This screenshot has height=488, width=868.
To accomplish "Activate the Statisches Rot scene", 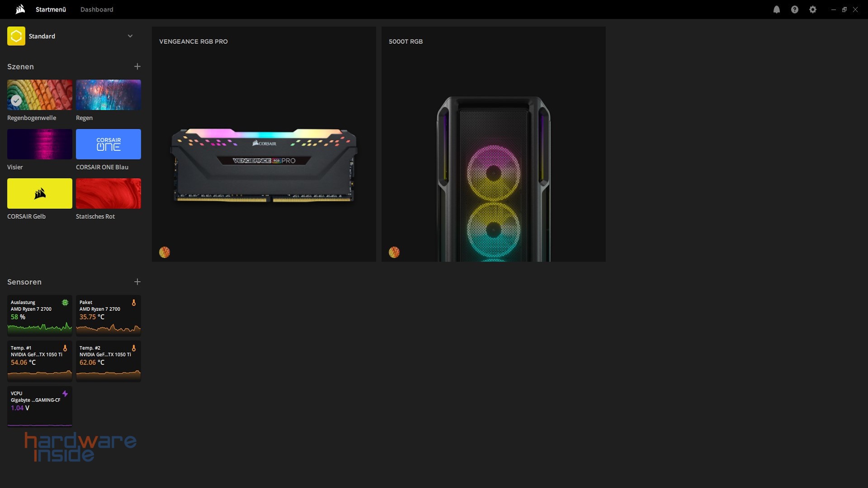I will (108, 193).
